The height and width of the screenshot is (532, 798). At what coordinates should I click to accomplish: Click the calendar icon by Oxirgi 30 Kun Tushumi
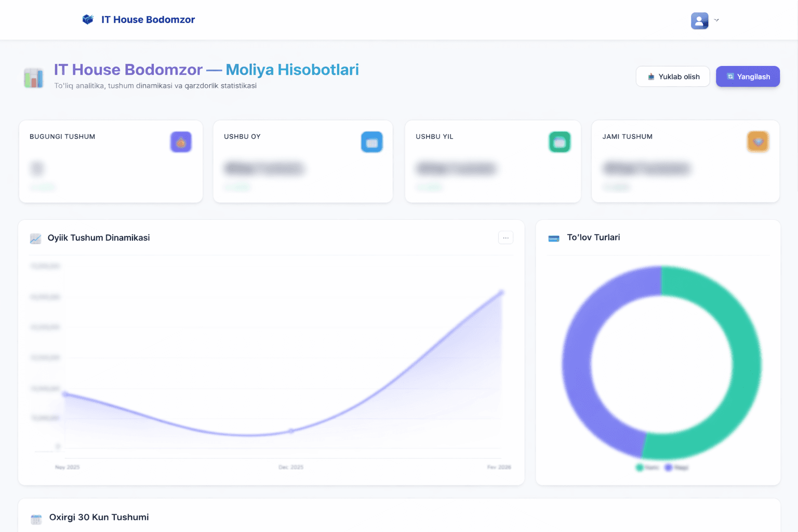pyautogui.click(x=36, y=519)
